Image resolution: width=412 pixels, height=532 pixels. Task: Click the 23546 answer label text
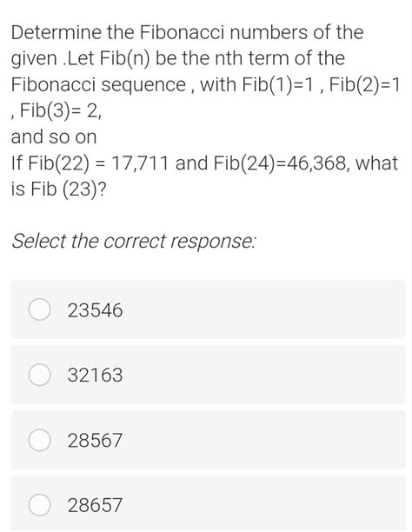click(x=95, y=310)
